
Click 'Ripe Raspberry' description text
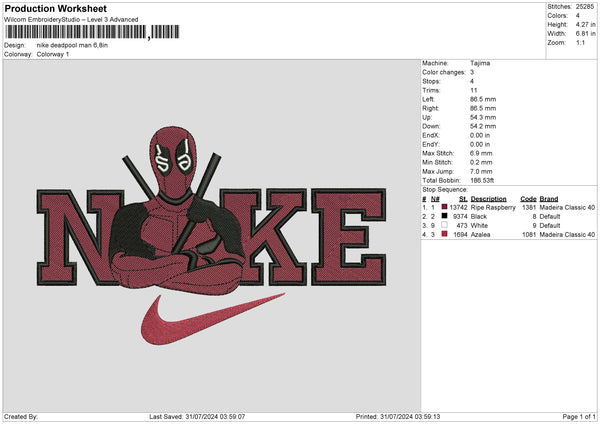pos(493,207)
